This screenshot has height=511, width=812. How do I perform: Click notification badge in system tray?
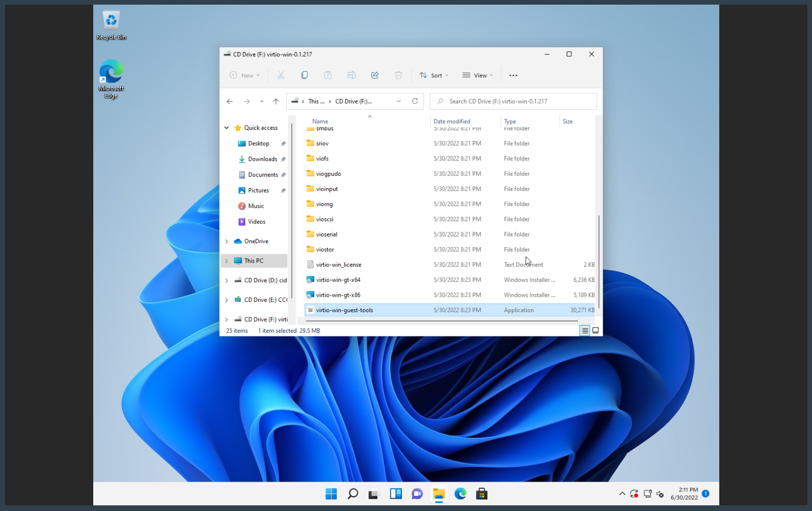tap(706, 493)
